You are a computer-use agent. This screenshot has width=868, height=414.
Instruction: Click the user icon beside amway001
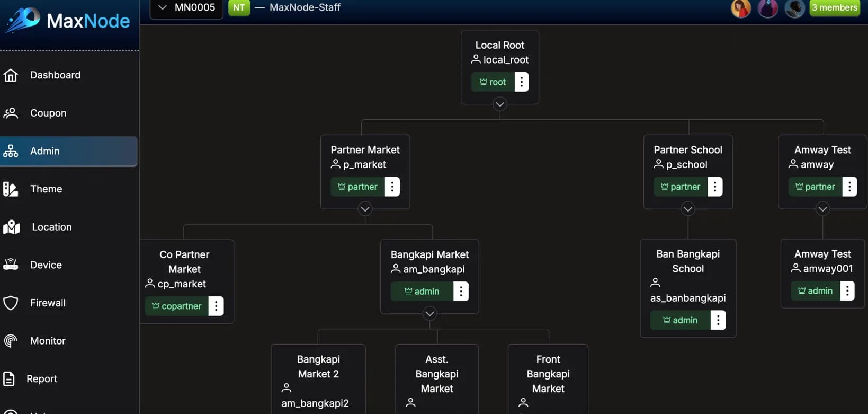(795, 268)
